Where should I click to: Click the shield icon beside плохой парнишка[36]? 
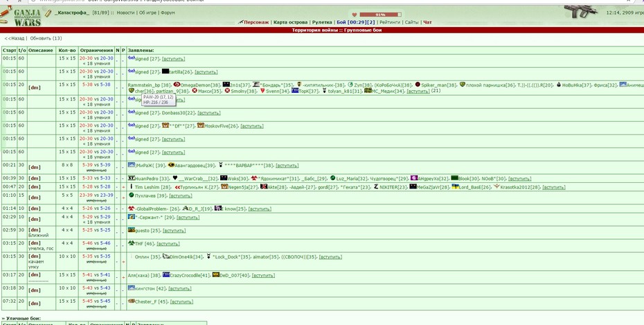pos(463,85)
